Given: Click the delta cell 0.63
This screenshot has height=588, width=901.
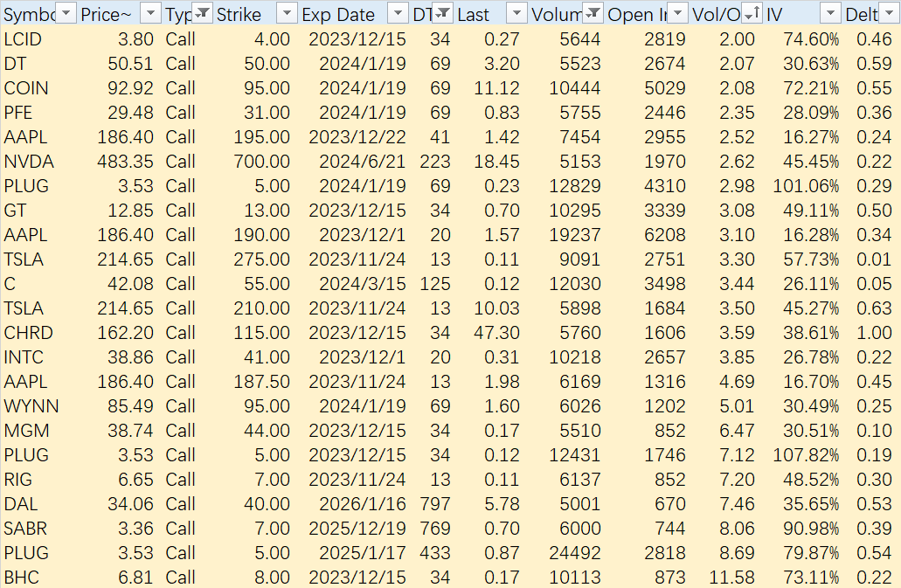Looking at the screenshot, I should 874,309.
